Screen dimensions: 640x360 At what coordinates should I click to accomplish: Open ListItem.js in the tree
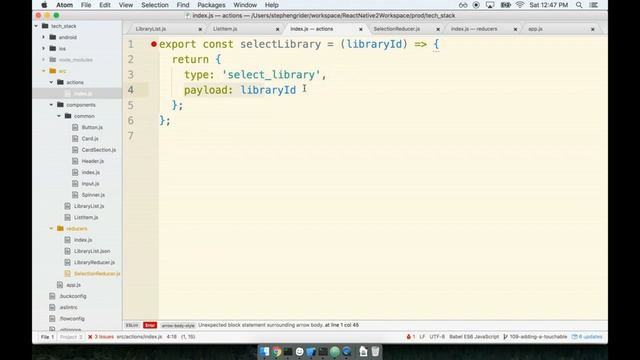pyautogui.click(x=86, y=218)
